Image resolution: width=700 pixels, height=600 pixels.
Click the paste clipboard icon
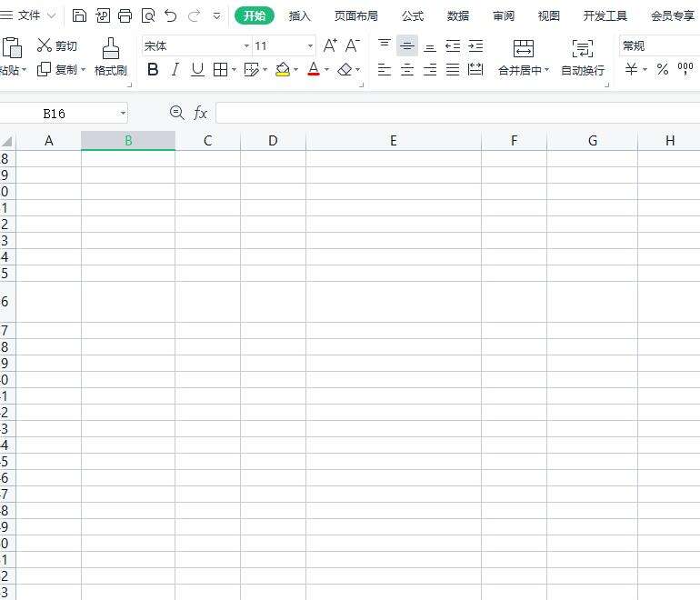(x=12, y=48)
